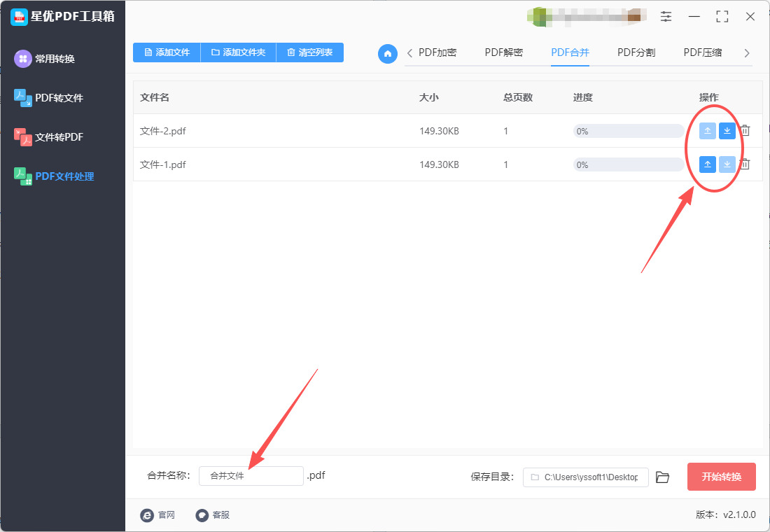Switch to the PDF解密 tab
The image size is (770, 532).
(504, 52)
